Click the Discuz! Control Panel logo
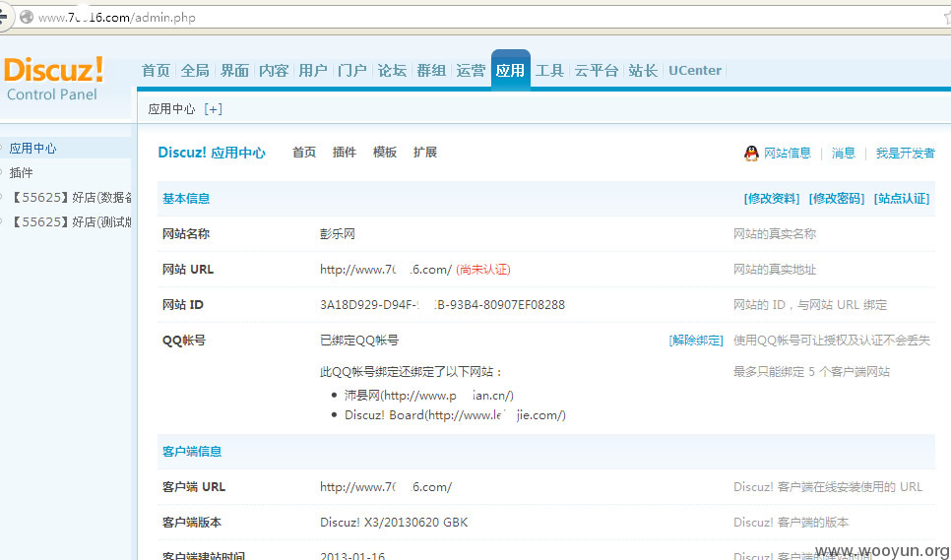This screenshot has width=951, height=560. (53, 80)
